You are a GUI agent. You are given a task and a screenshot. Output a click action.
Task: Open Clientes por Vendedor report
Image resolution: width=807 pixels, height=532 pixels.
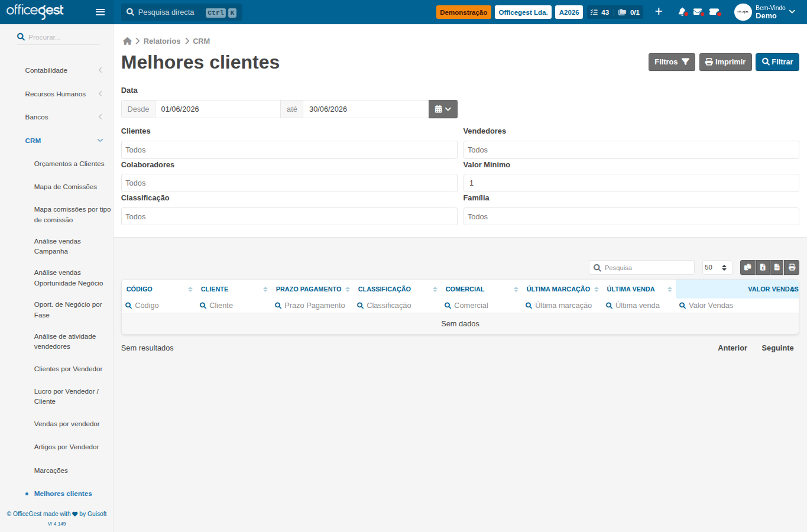(x=68, y=369)
